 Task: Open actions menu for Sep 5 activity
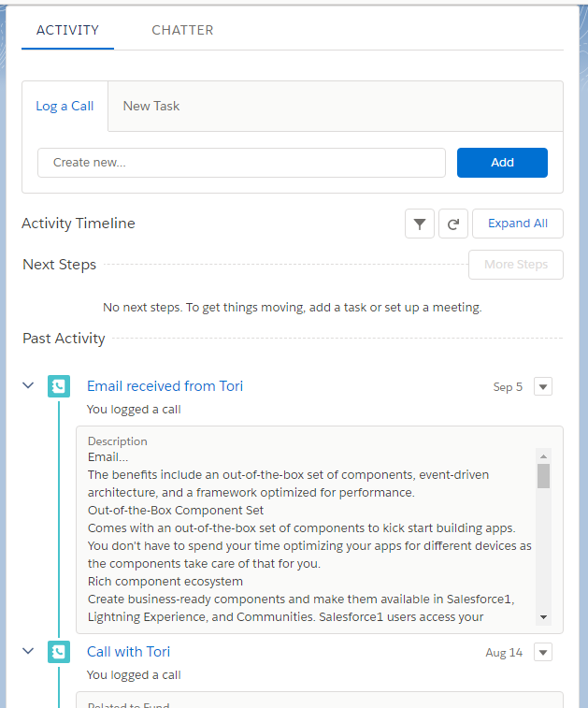pos(543,386)
